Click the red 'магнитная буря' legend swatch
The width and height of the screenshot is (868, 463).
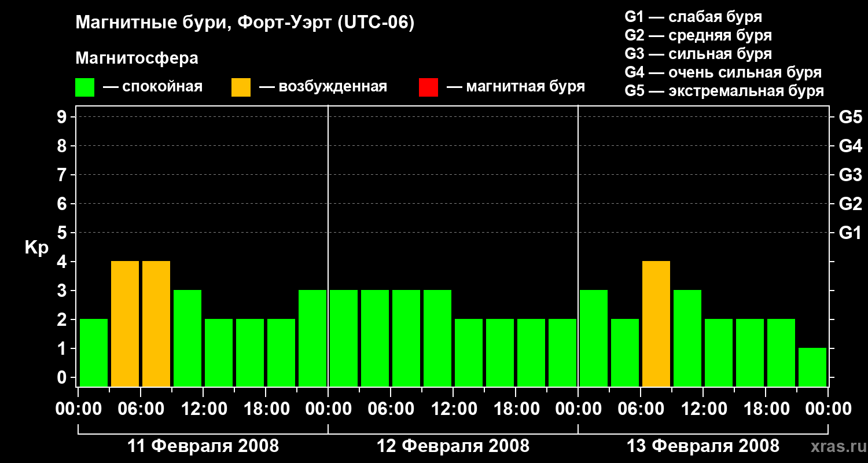point(428,87)
